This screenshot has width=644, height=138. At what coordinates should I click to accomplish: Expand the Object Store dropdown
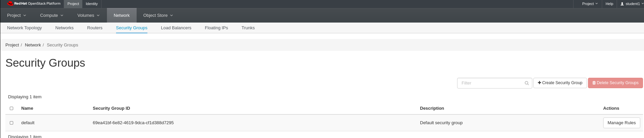(158, 15)
